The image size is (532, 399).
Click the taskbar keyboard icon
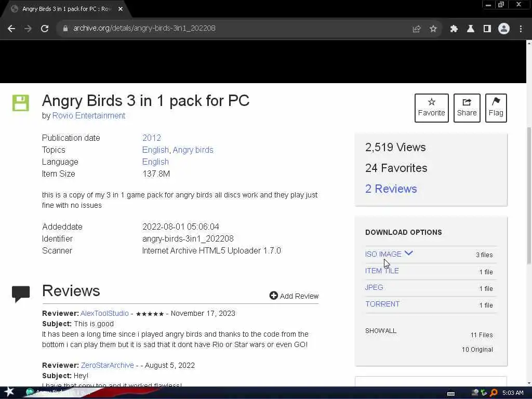451,394
